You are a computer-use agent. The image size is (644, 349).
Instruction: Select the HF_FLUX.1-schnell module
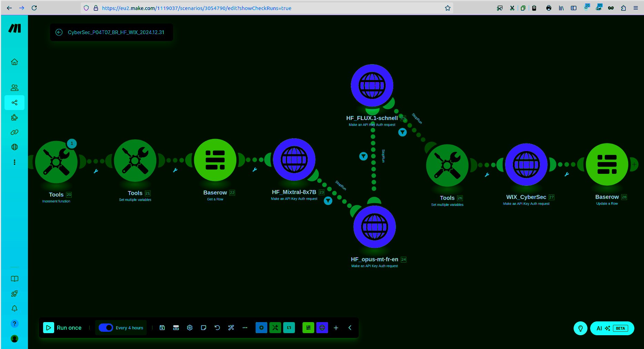pyautogui.click(x=372, y=86)
